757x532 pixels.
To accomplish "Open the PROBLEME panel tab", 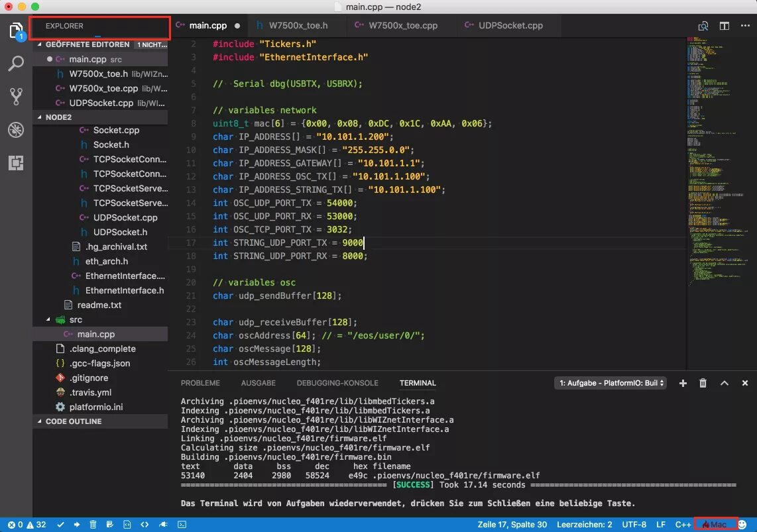I will [200, 383].
